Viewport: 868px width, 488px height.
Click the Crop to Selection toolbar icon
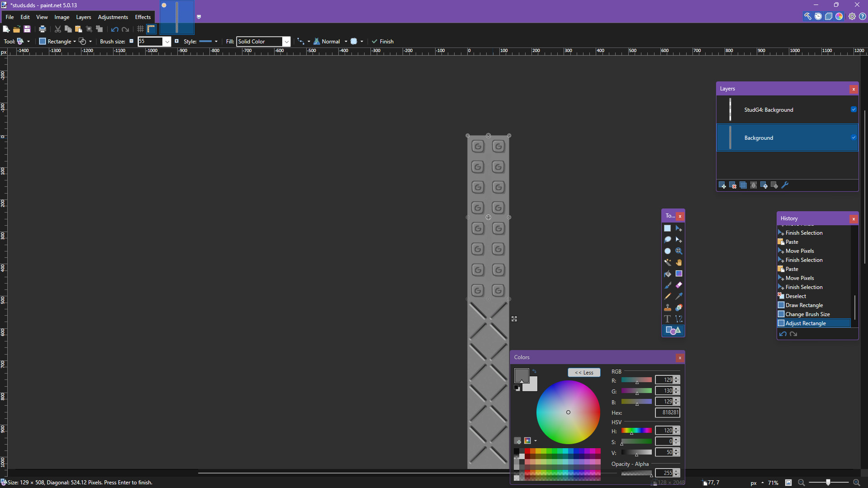(89, 29)
